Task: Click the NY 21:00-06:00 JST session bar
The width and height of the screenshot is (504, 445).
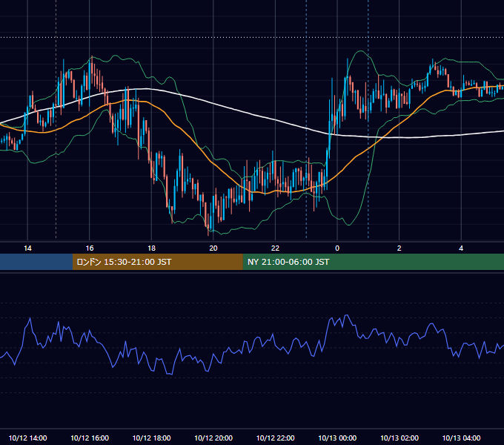Action: (373, 262)
